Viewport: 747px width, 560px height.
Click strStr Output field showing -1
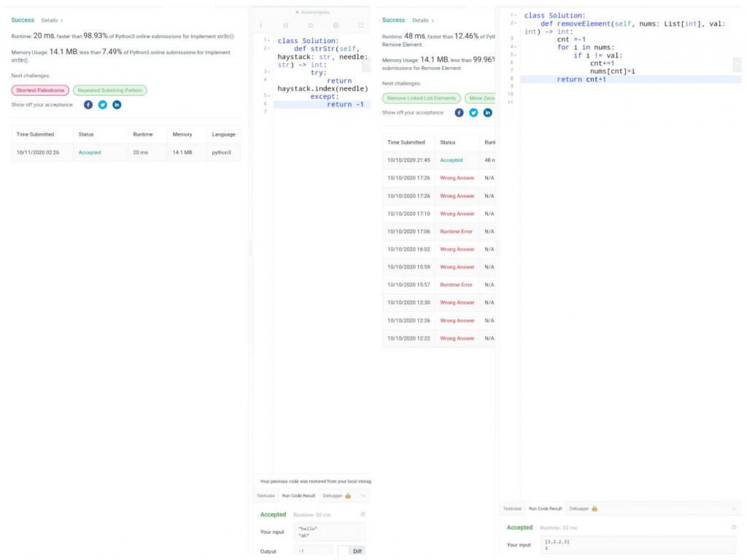point(314,551)
